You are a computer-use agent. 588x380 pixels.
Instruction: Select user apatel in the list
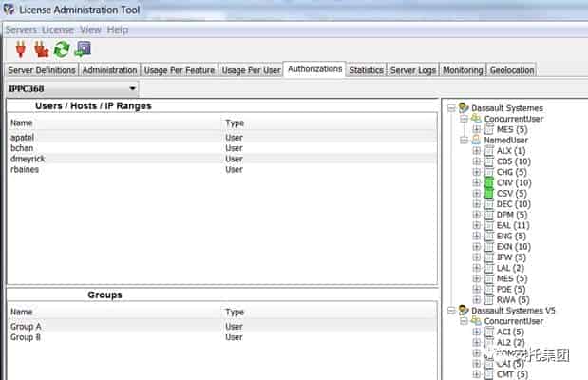click(222, 138)
